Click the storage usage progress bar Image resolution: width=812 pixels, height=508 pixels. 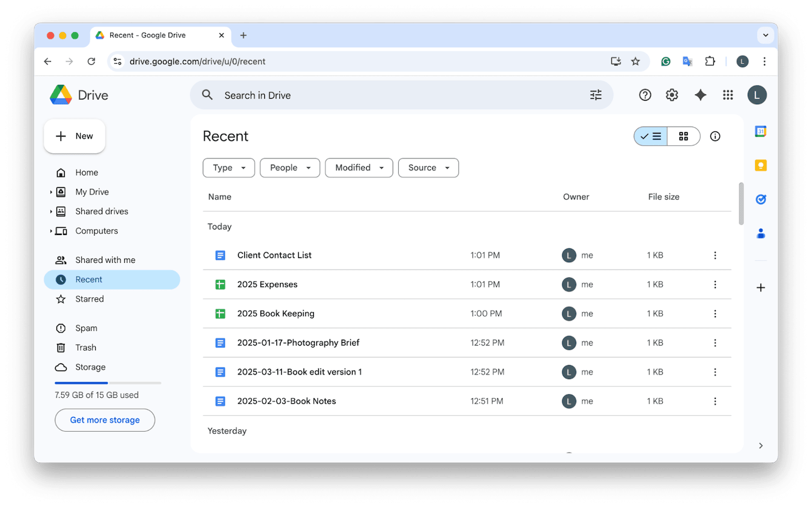(x=108, y=383)
